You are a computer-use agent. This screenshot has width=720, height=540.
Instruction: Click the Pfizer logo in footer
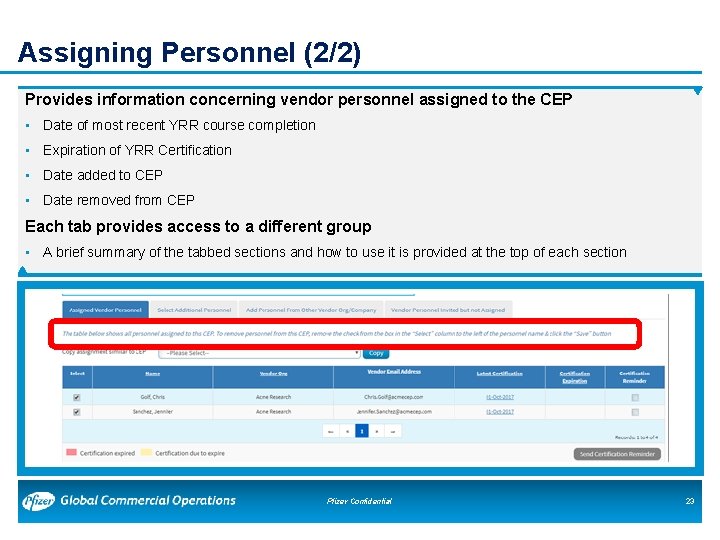(38, 501)
